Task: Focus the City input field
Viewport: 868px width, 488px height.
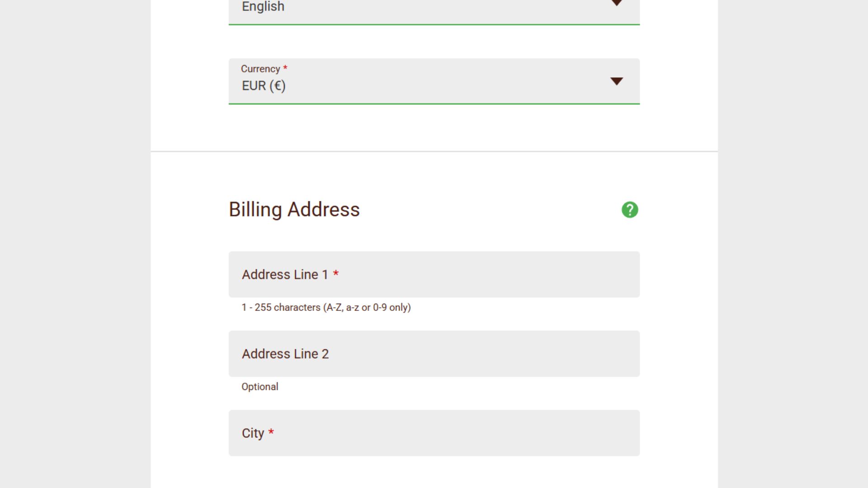Action: click(x=434, y=433)
